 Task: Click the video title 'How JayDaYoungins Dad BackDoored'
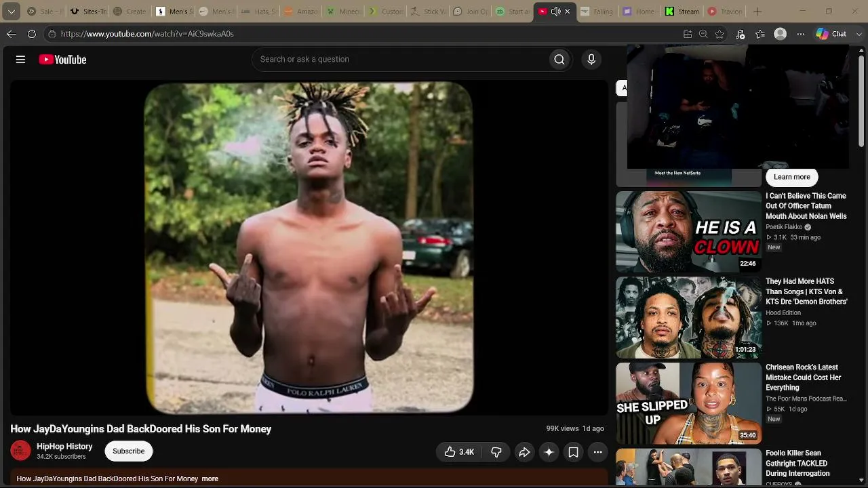click(x=141, y=429)
